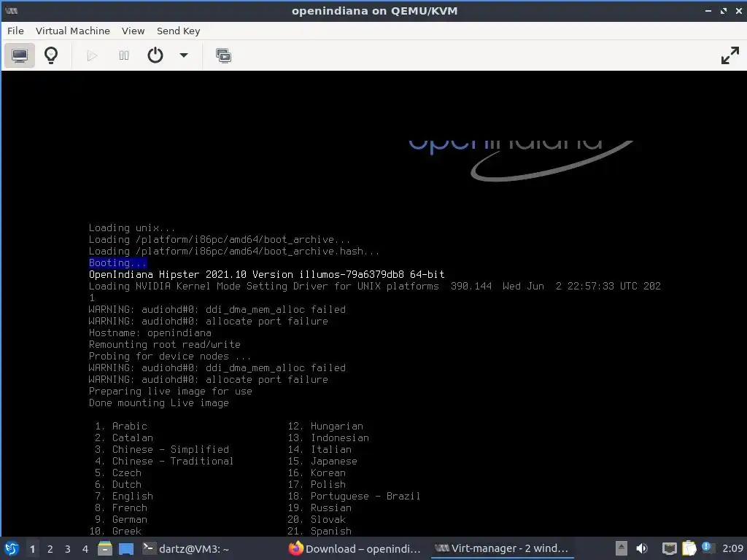The image size is (747, 560).
Task: Show the graphical console view
Action: click(x=20, y=55)
